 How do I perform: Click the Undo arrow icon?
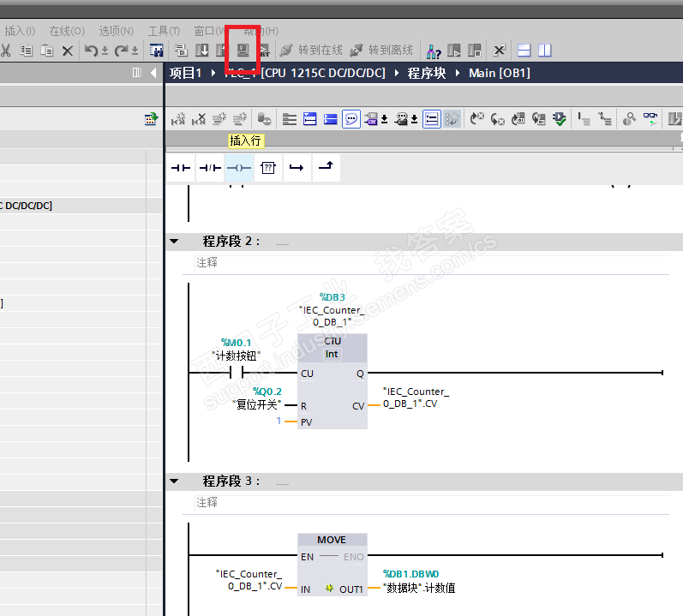click(x=91, y=51)
